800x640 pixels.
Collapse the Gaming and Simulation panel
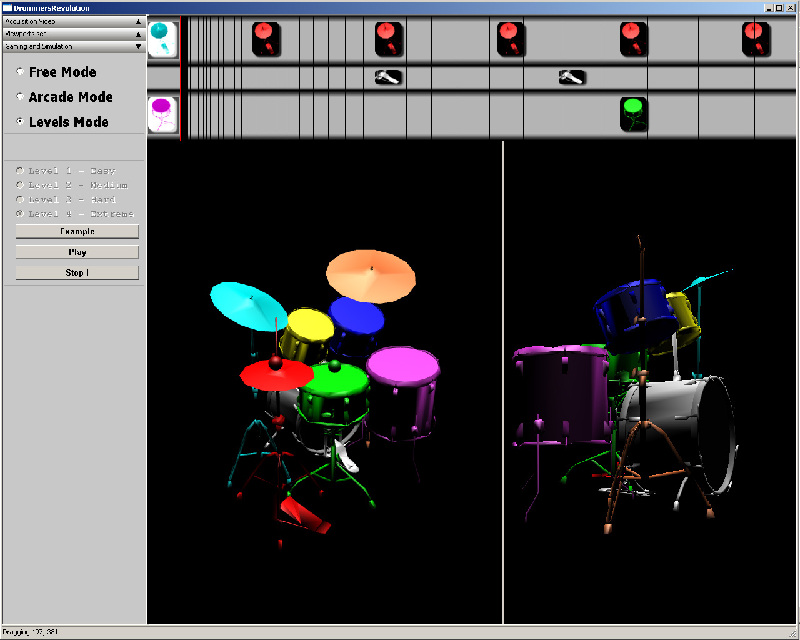tap(138, 46)
